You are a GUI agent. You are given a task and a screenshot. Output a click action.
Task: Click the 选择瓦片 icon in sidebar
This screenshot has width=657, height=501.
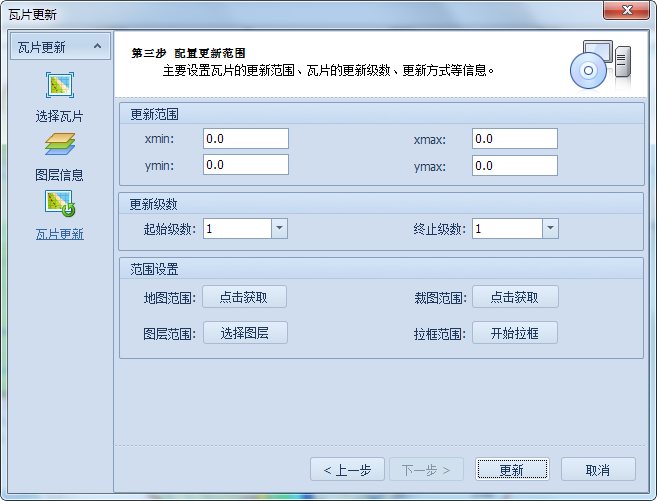click(60, 86)
